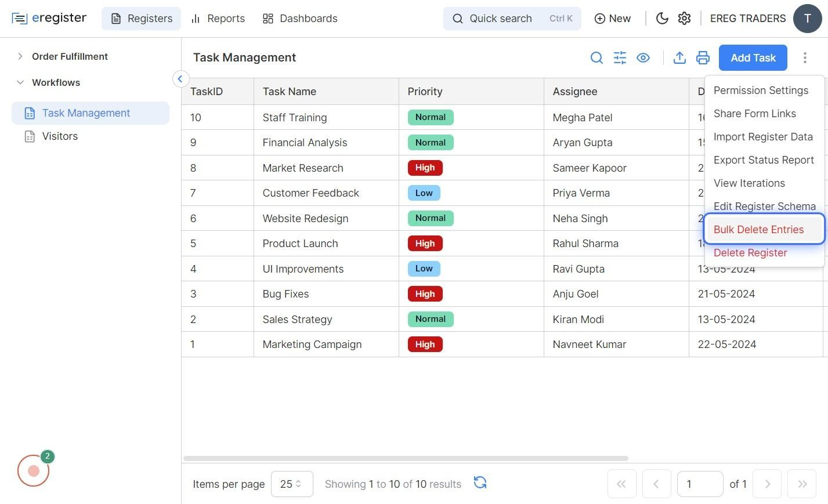Open the filter settings sliders icon
The image size is (828, 504).
click(x=620, y=58)
